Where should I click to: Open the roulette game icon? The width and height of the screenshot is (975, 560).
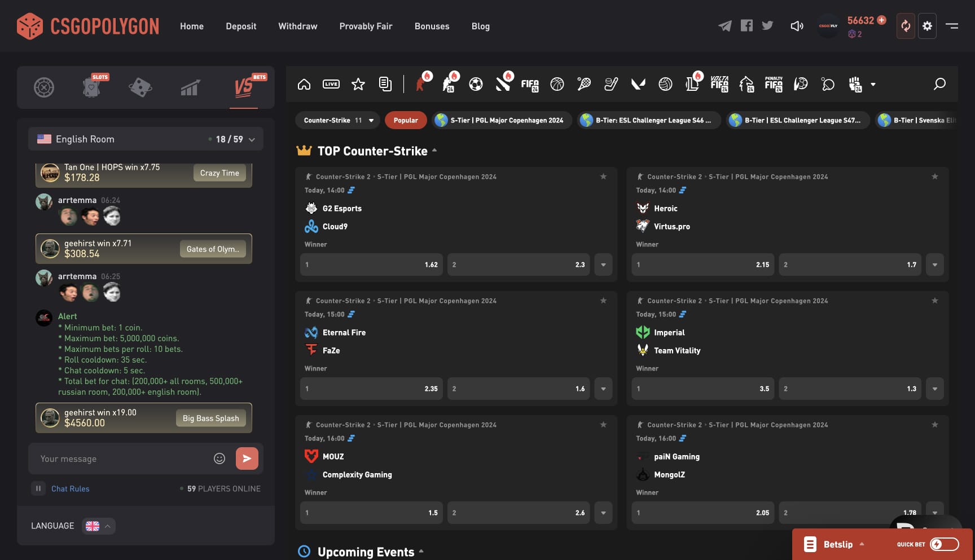click(44, 87)
